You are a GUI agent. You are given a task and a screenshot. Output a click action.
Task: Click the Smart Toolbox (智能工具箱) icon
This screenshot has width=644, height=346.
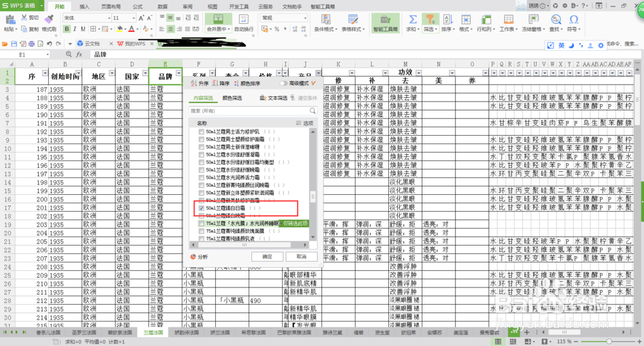[385, 19]
